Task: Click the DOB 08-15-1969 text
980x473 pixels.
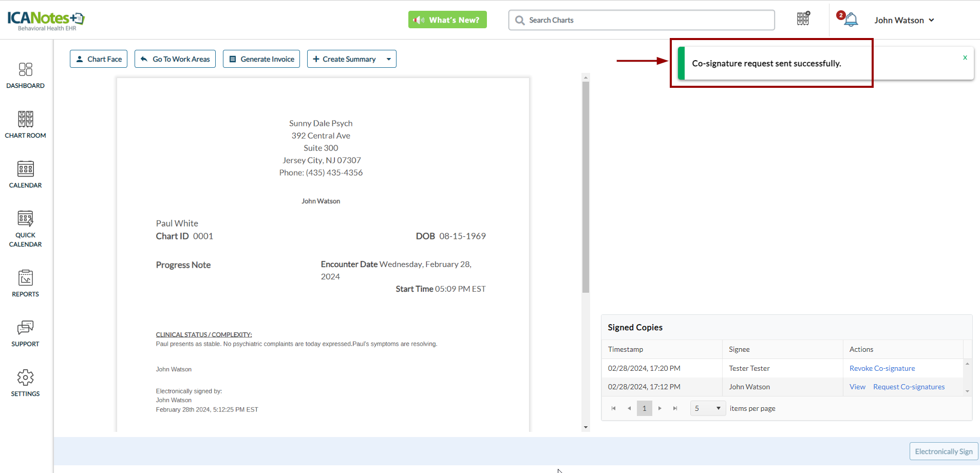Action: point(451,236)
